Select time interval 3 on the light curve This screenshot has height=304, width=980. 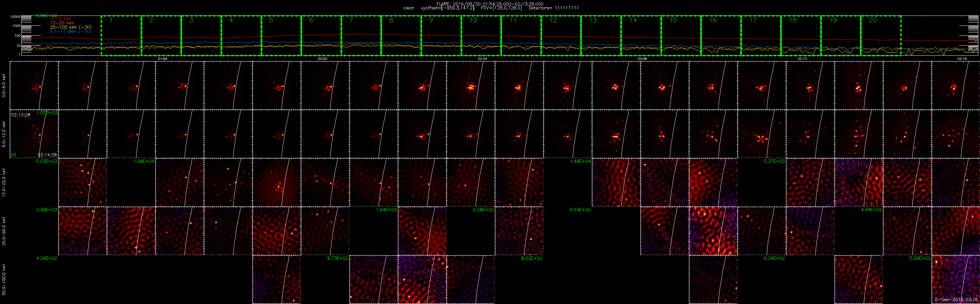click(x=201, y=36)
